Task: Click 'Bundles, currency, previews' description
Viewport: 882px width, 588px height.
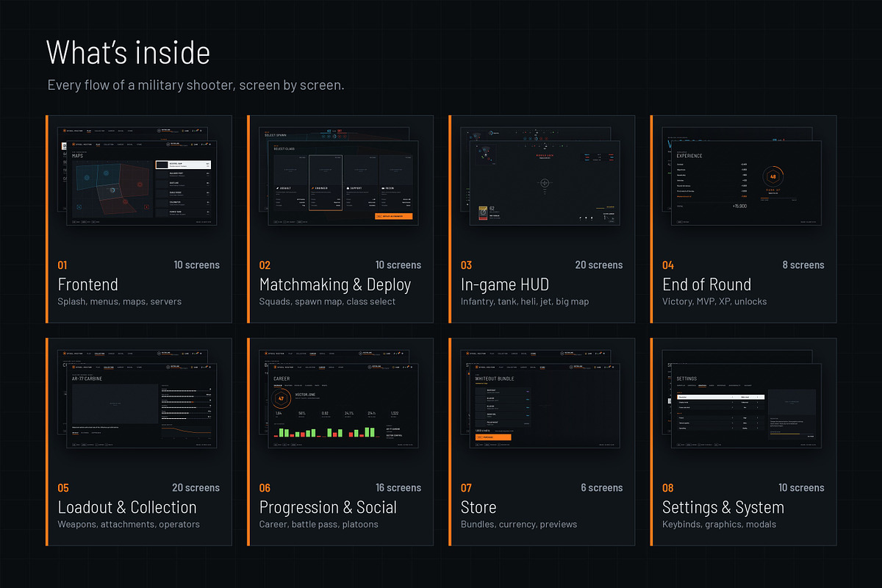Action: [519, 524]
